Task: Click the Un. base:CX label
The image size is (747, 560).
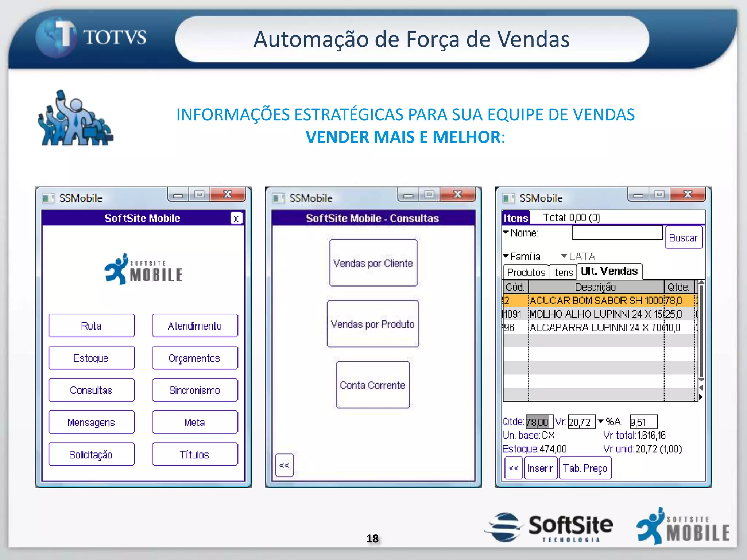Action: point(529,435)
